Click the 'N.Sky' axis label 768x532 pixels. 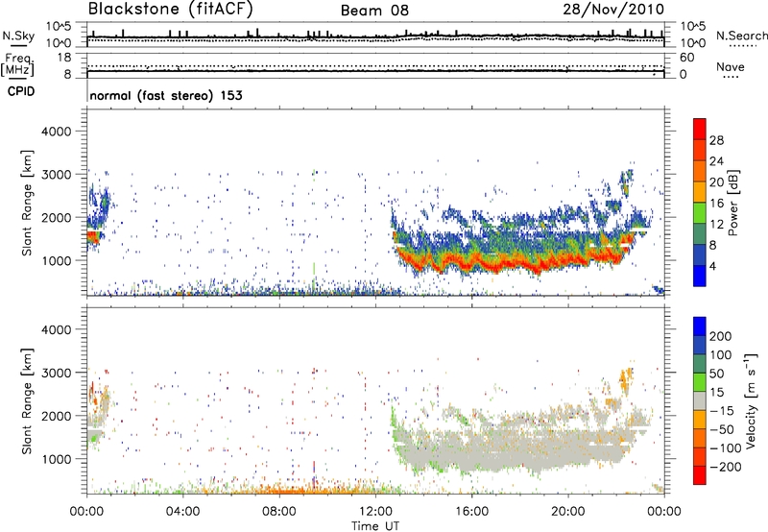(x=18, y=36)
